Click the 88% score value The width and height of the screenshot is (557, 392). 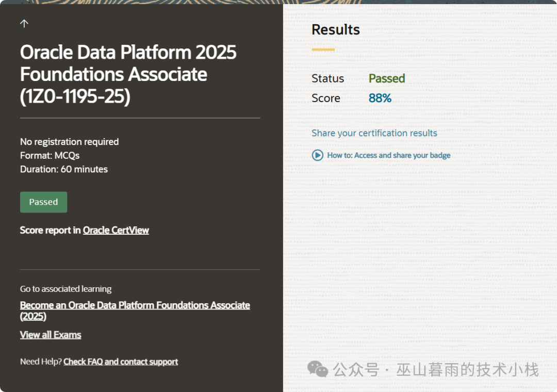(x=380, y=98)
